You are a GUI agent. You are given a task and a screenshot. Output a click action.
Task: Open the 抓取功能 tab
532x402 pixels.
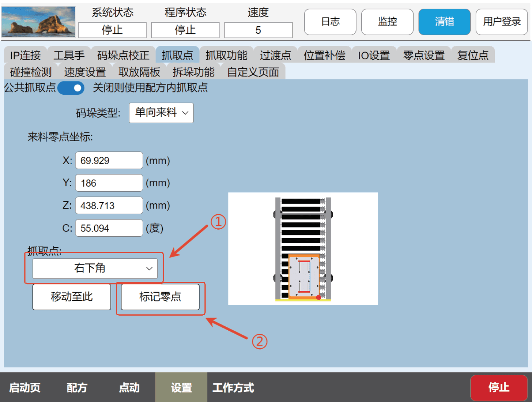coord(226,55)
